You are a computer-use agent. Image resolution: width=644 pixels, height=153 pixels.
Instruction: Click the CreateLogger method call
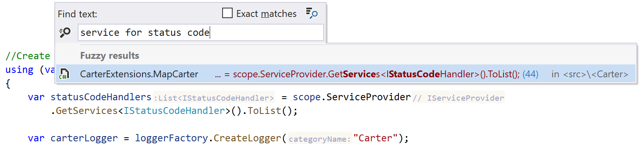tap(247, 138)
